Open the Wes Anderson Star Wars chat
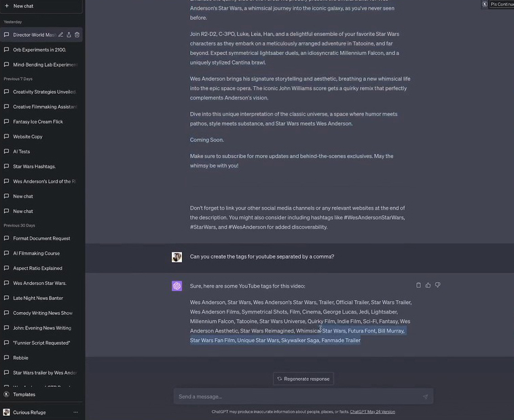The width and height of the screenshot is (514, 420). [41, 283]
